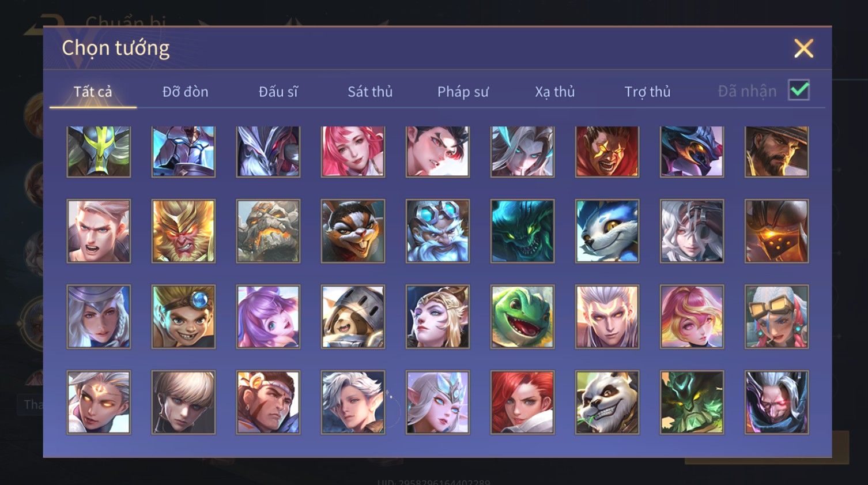Show the Pháp sư hero category

tap(463, 92)
